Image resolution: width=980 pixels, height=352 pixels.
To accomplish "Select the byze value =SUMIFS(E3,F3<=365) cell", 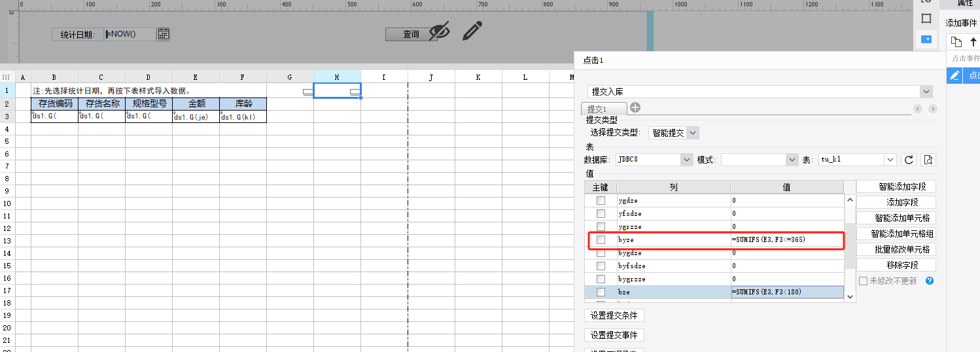I will coord(787,240).
